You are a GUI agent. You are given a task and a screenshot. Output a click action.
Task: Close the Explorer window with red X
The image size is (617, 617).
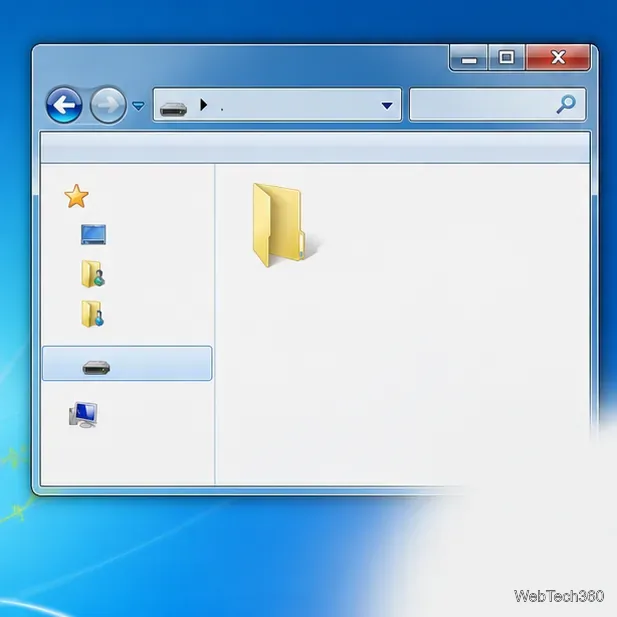click(x=558, y=58)
